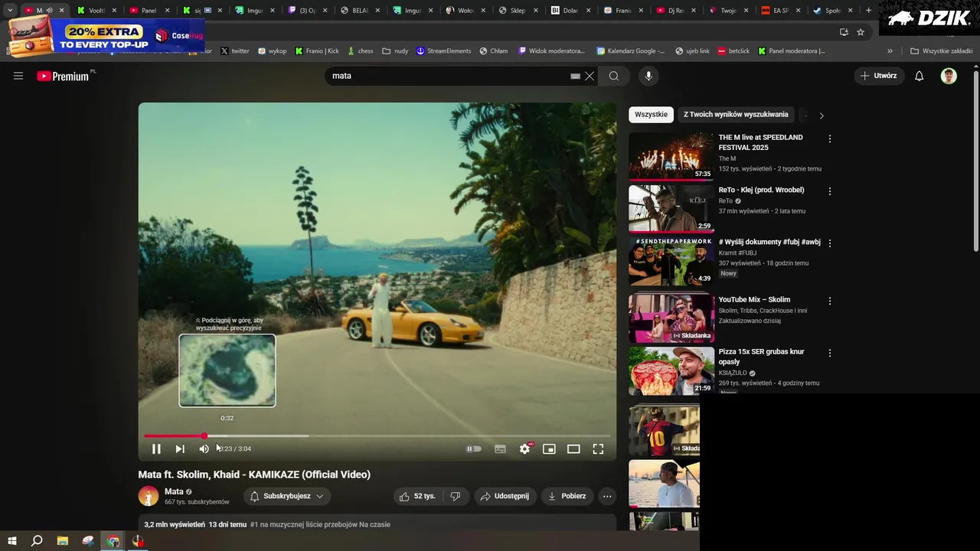This screenshot has height=551, width=980.
Task: Pause the video with the pause button
Action: [x=156, y=449]
